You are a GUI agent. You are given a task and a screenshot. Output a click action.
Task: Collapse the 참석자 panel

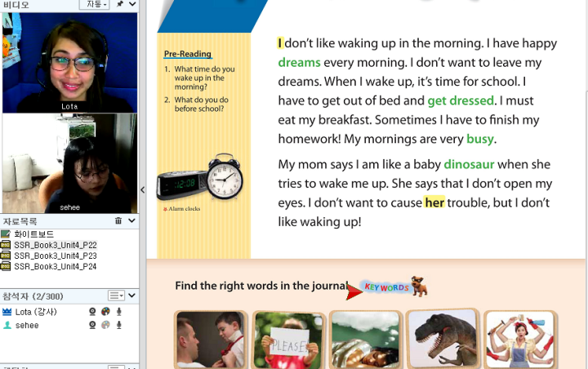131,296
